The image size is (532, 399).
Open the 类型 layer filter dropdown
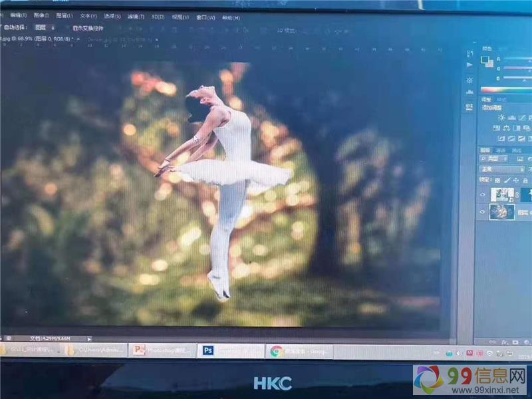[493, 159]
